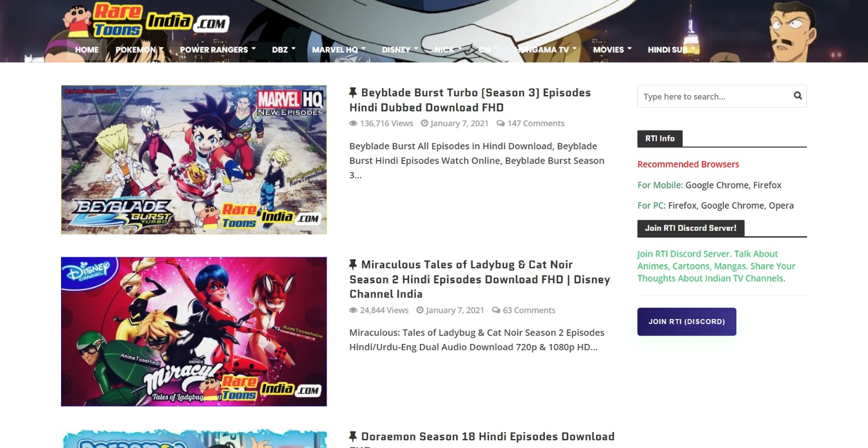Open Doraemon Season 18 Hindi Episodes post
The height and width of the screenshot is (448, 868).
[x=482, y=440]
